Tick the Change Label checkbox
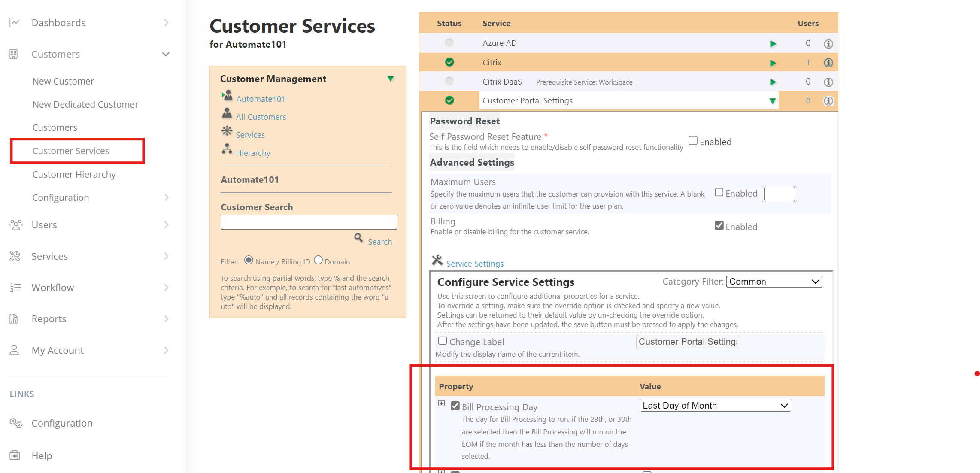980x473 pixels. click(x=442, y=341)
